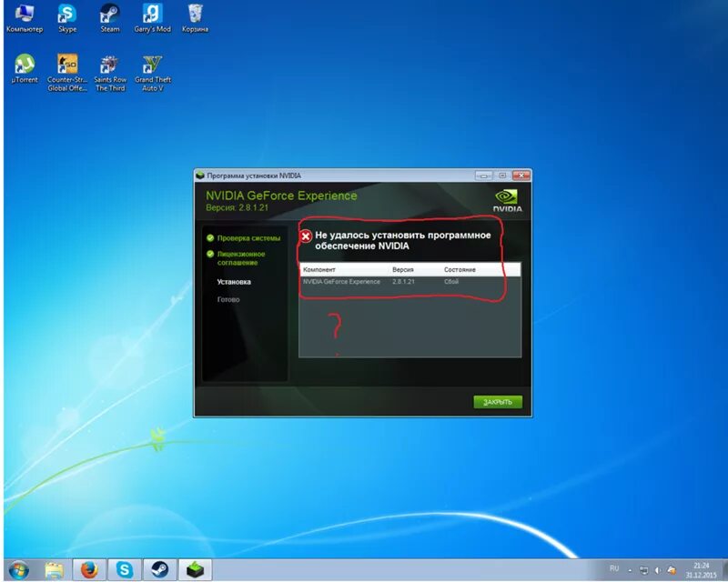
Task: Open the taskbar clock and date
Action: [x=701, y=570]
